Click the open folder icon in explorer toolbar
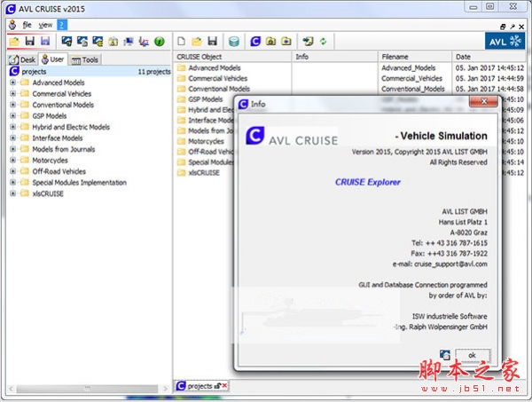Viewport: 532px width, 402px height. 197,42
